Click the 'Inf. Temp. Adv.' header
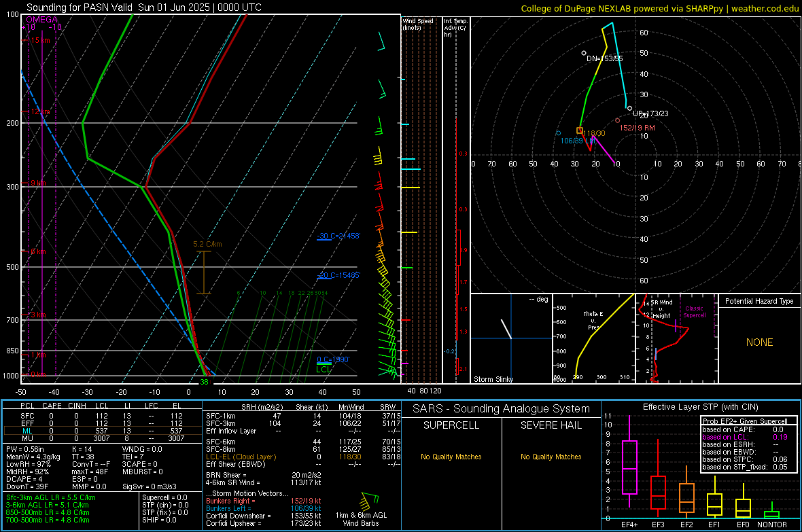The image size is (802, 532). click(455, 28)
